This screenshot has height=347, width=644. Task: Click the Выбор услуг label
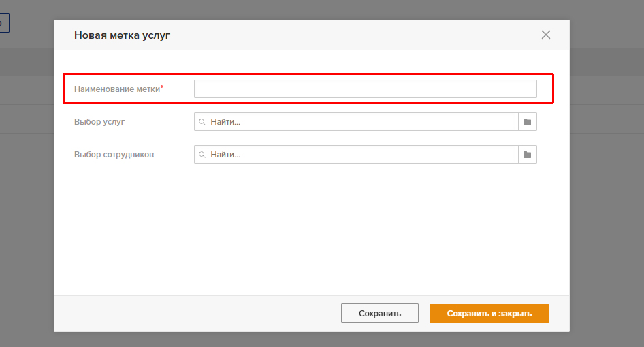click(x=99, y=122)
